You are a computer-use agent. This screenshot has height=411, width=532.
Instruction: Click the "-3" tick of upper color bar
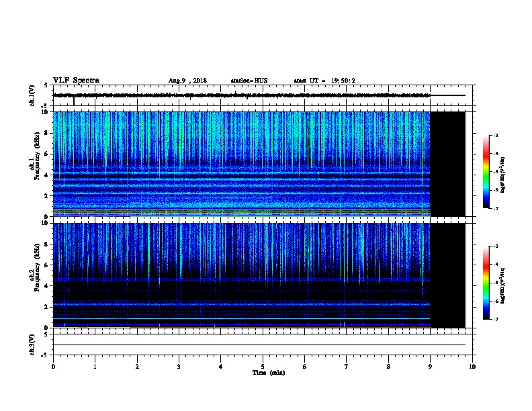495,136
